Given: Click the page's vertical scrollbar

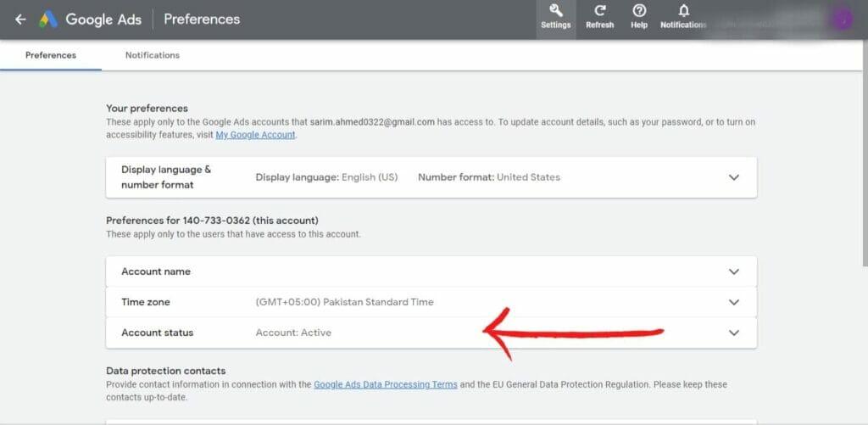Looking at the screenshot, I should [x=864, y=153].
